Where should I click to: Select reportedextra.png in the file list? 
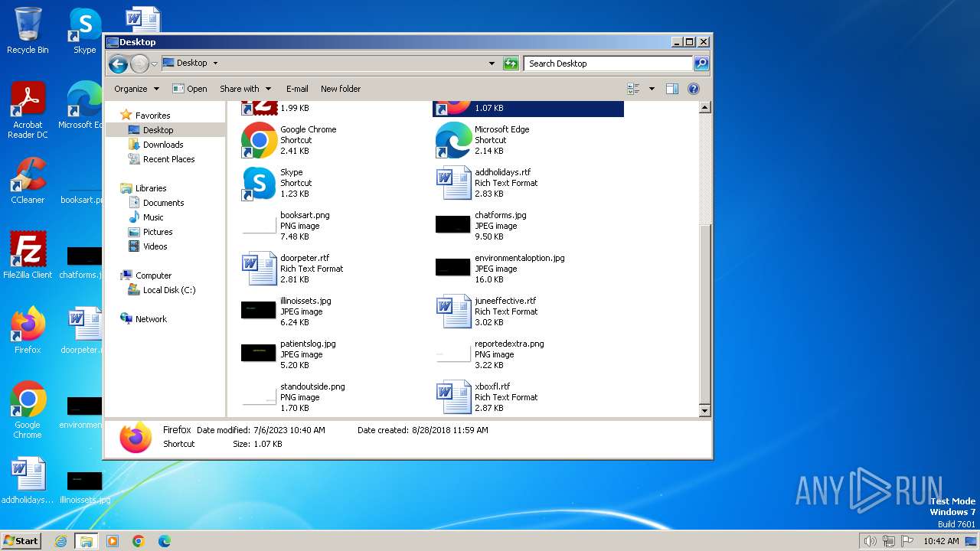(x=530, y=354)
